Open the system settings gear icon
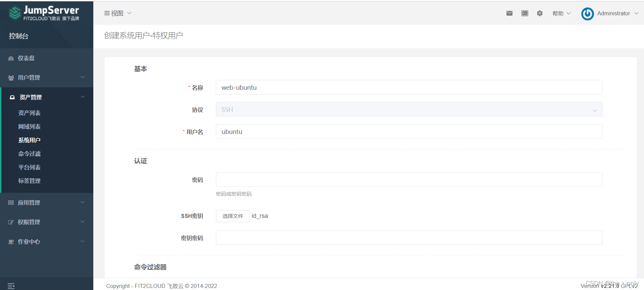644x290 pixels. click(x=539, y=13)
